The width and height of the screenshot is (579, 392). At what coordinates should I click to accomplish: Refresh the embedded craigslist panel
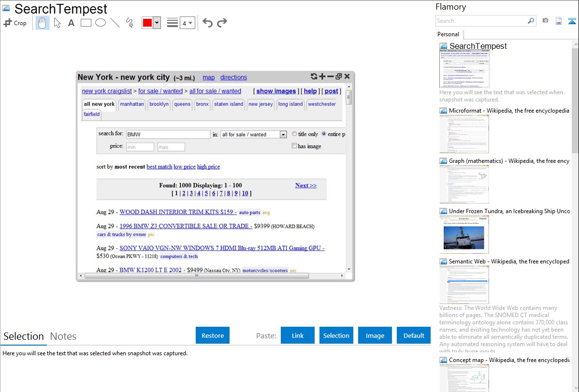[314, 76]
